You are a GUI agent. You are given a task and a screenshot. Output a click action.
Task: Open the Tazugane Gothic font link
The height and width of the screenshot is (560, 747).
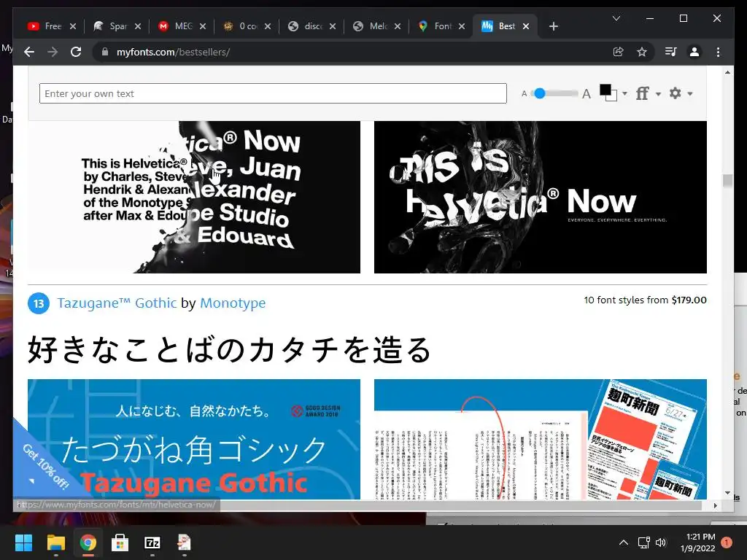click(117, 303)
